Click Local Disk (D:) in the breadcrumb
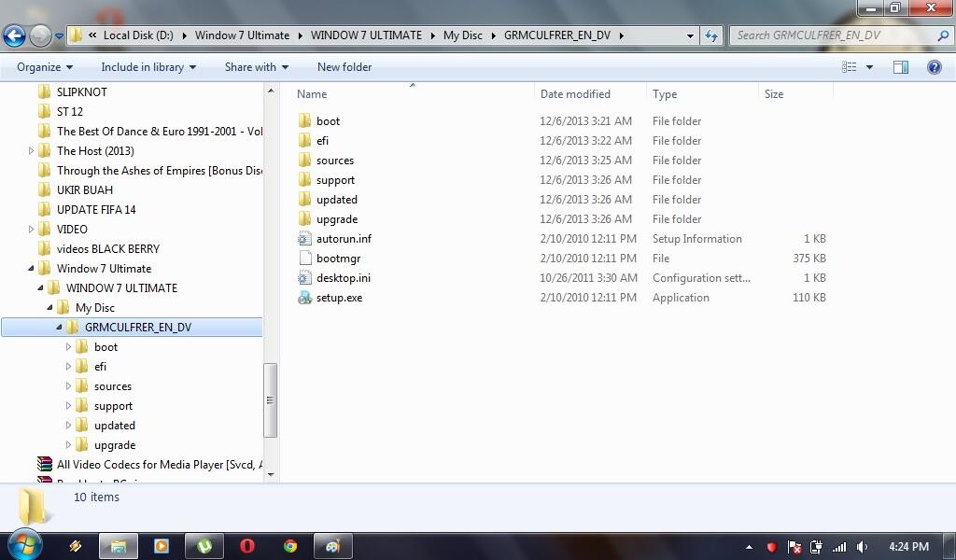 [138, 35]
